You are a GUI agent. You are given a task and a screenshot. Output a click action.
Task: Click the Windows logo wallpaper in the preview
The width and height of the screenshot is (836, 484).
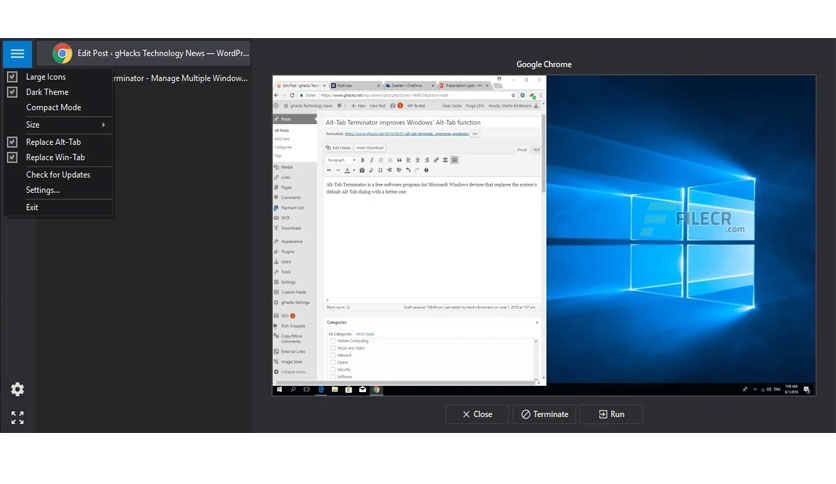pos(693,243)
